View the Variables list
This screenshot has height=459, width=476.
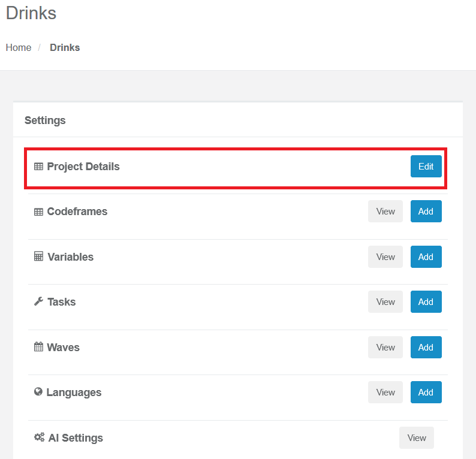coord(385,256)
